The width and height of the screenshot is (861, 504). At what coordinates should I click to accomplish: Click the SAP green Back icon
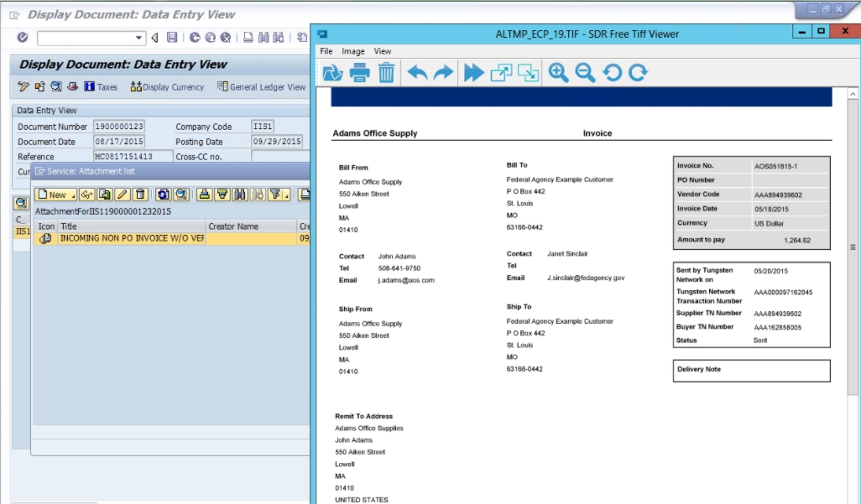click(x=195, y=38)
